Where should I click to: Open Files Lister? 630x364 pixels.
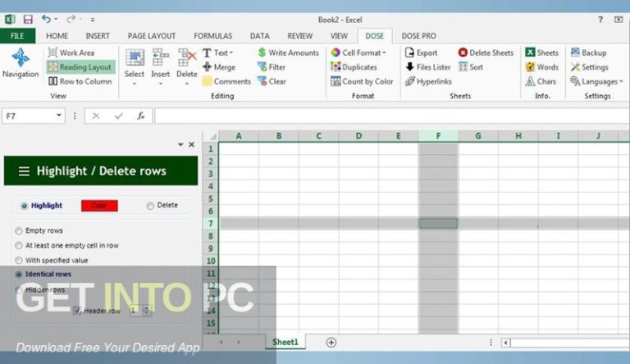[428, 67]
